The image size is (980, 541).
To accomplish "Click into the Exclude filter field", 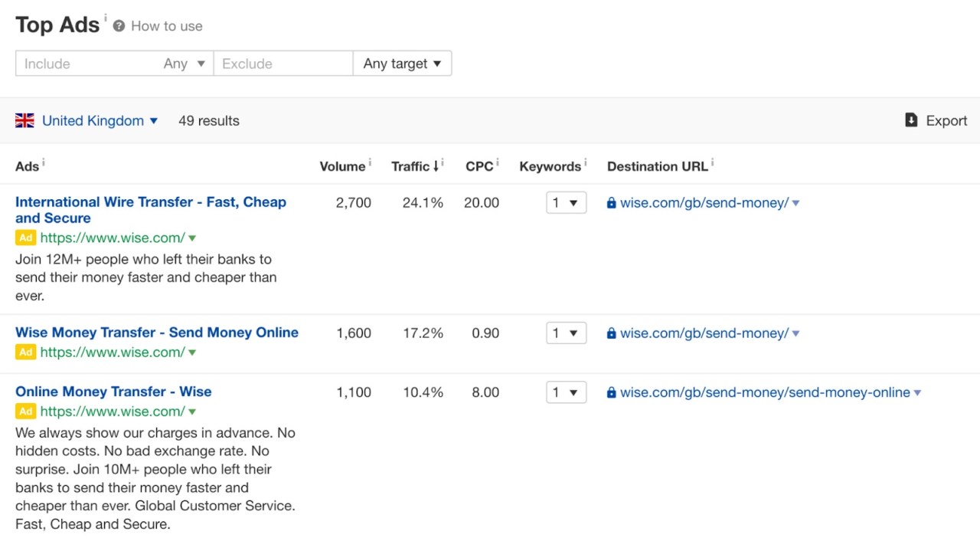I will (282, 64).
